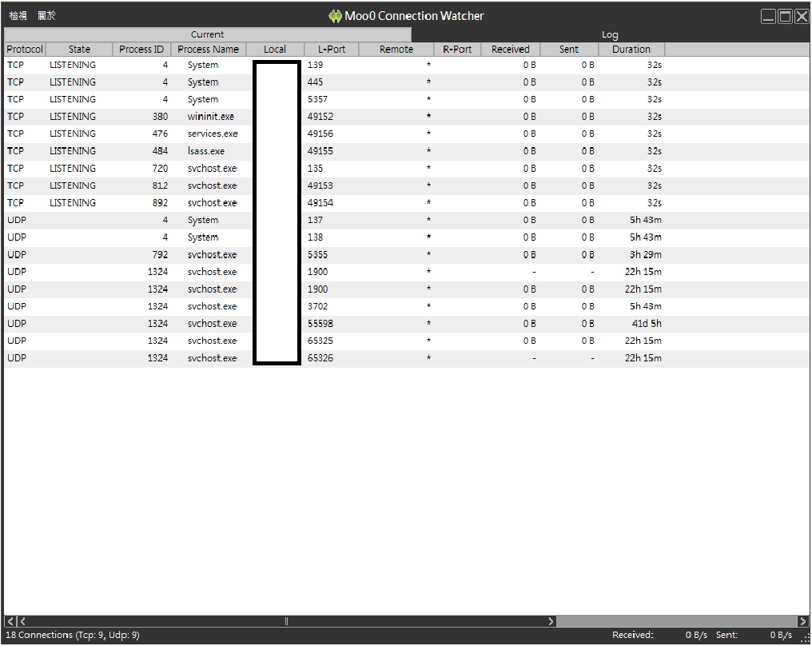Click Process ID 484

[x=160, y=151]
